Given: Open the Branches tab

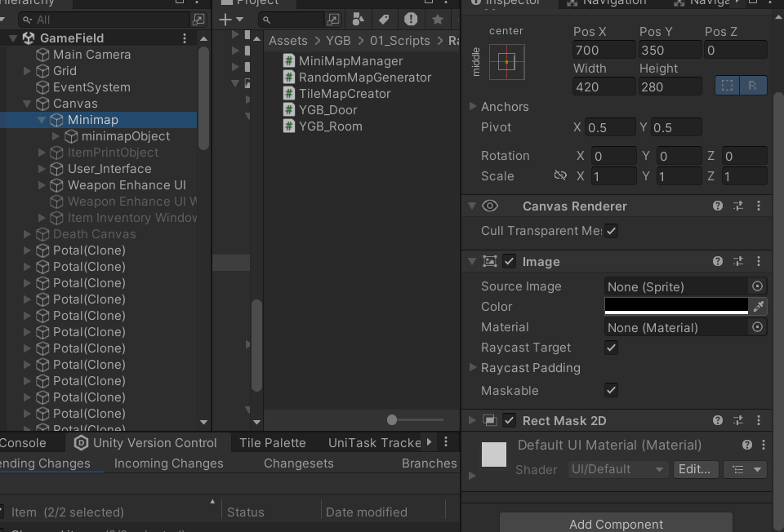Looking at the screenshot, I should [429, 463].
